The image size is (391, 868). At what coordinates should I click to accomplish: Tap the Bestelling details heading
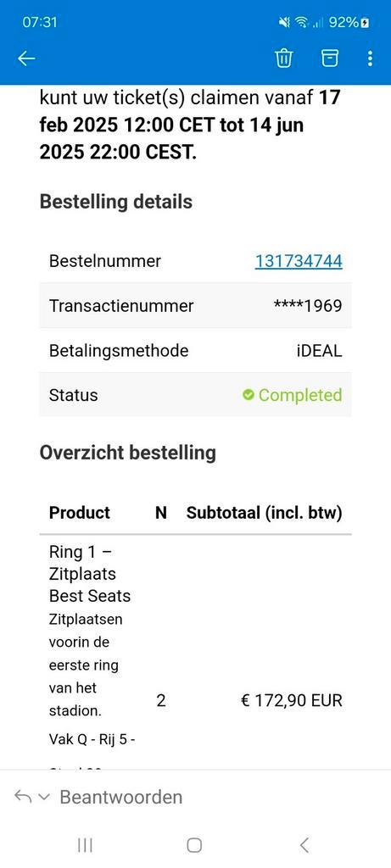pos(115,202)
